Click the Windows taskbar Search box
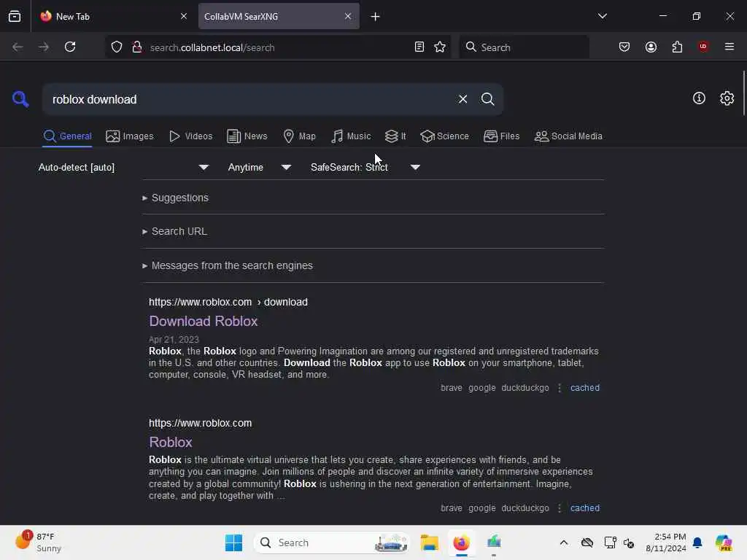747x560 pixels. pos(332,542)
